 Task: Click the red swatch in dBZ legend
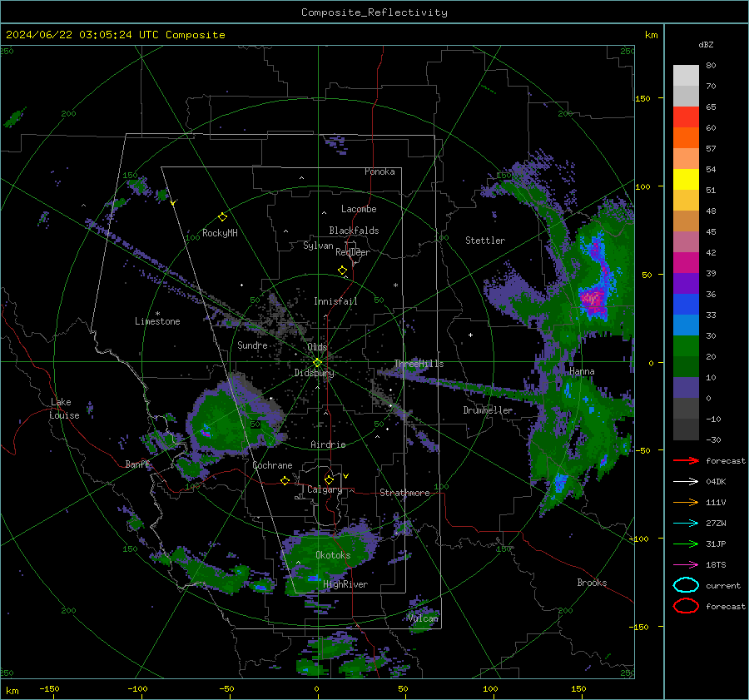pyautogui.click(x=686, y=117)
